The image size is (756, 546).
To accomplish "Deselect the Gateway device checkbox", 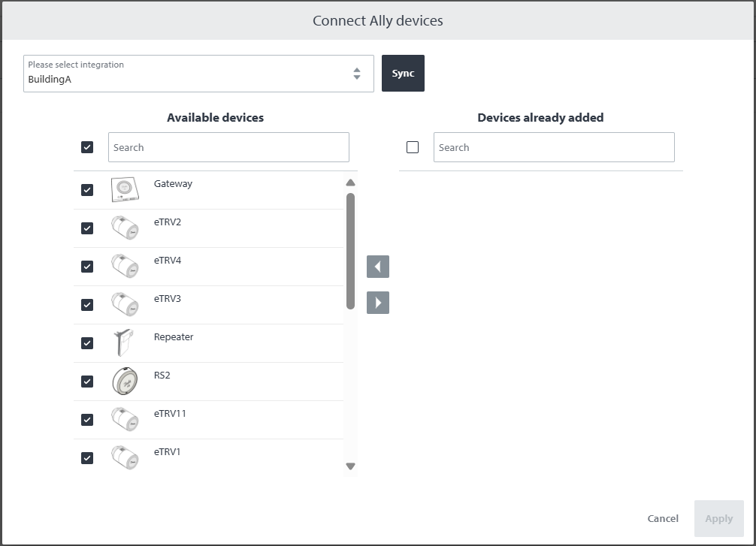I will tap(87, 190).
